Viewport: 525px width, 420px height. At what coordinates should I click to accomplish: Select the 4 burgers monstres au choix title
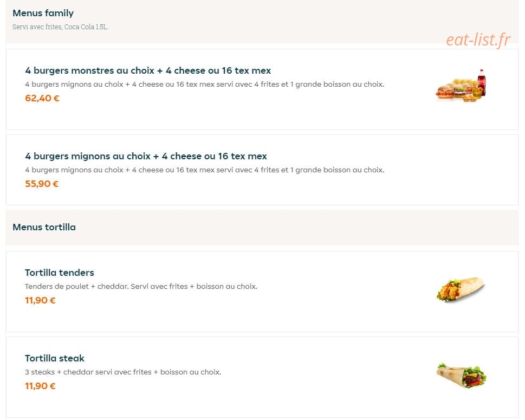pos(148,70)
